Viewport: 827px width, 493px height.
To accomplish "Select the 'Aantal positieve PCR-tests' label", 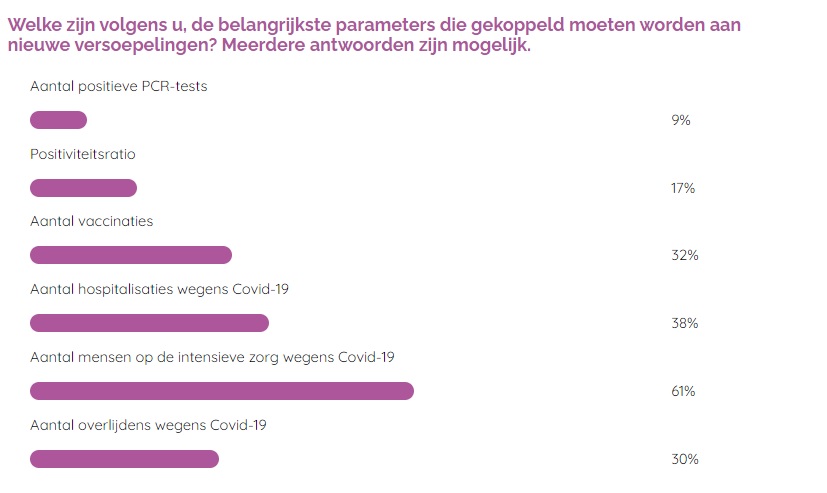I will pyautogui.click(x=119, y=86).
